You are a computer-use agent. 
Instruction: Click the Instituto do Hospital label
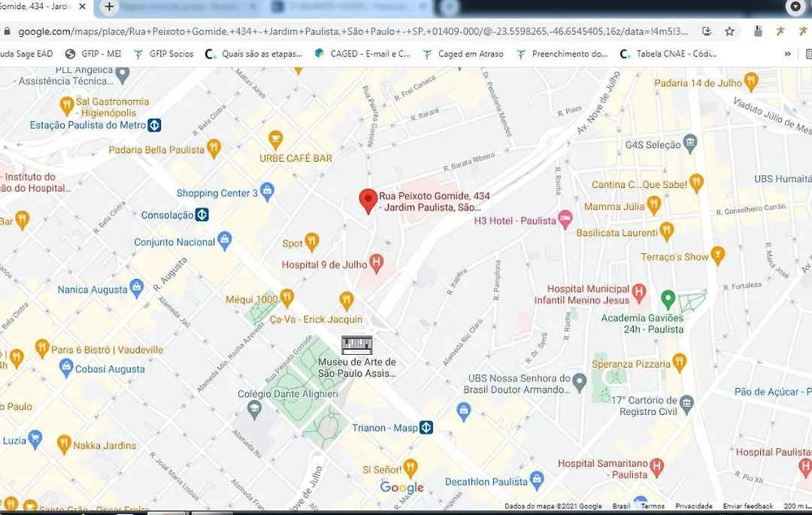tap(35, 182)
